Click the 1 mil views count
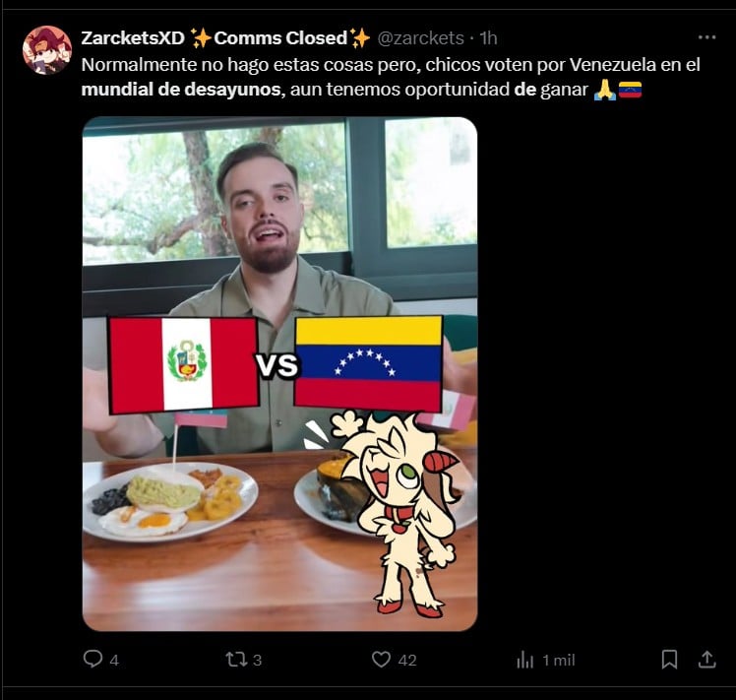This screenshot has height=700, width=736. click(559, 660)
